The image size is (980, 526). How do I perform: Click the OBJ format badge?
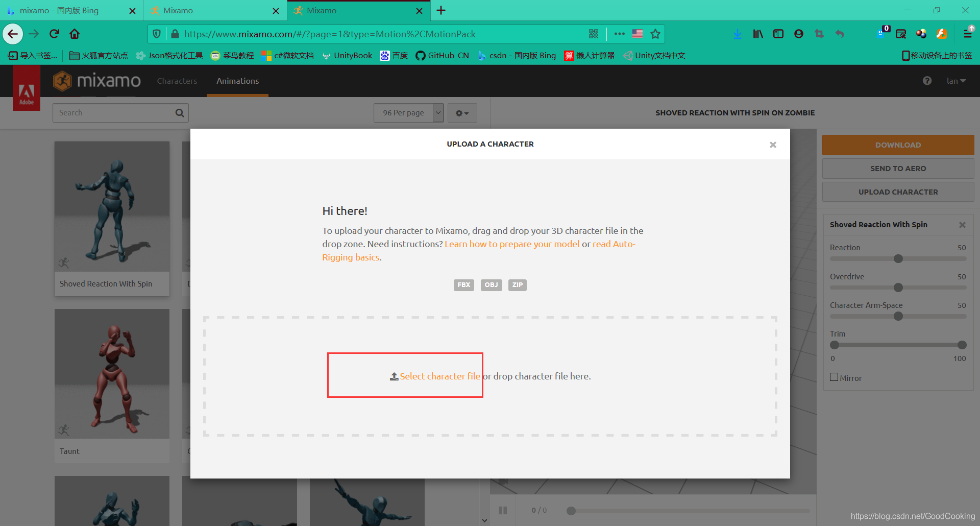pos(491,285)
